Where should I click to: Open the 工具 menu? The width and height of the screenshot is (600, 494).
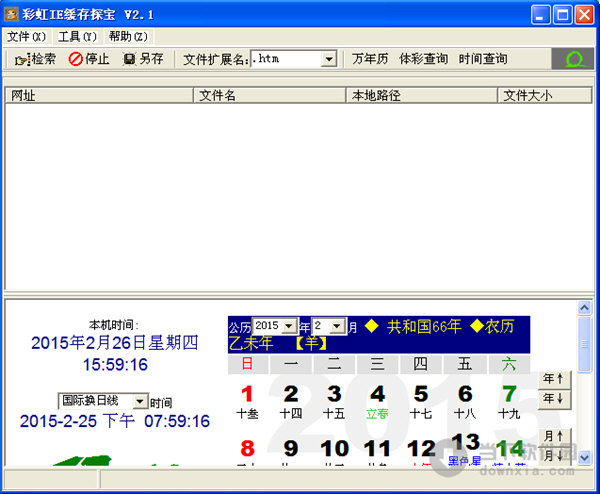(x=77, y=36)
